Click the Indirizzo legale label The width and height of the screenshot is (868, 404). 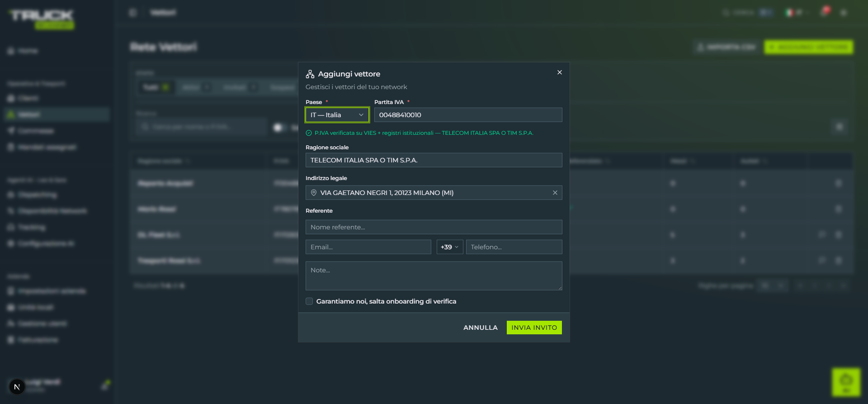click(x=326, y=178)
